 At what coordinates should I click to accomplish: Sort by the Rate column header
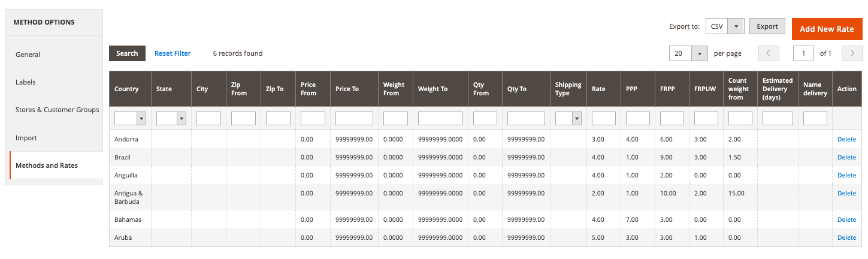point(598,89)
